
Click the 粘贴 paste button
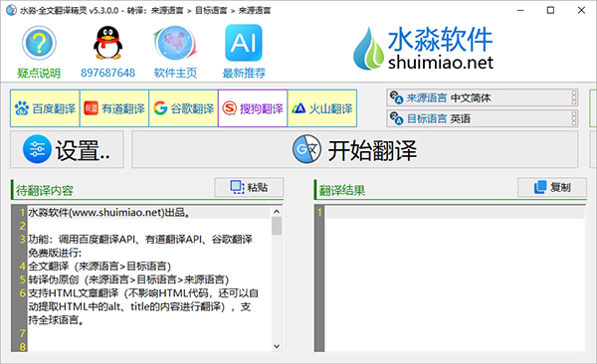(x=249, y=187)
